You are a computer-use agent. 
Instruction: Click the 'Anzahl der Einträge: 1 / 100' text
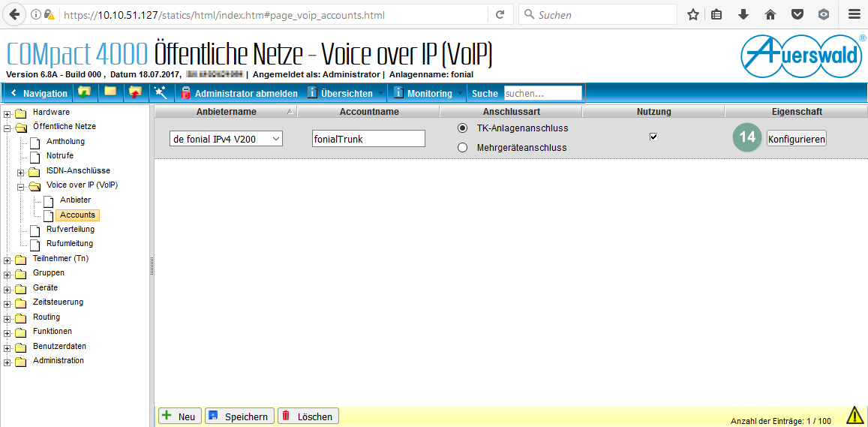tap(780, 421)
